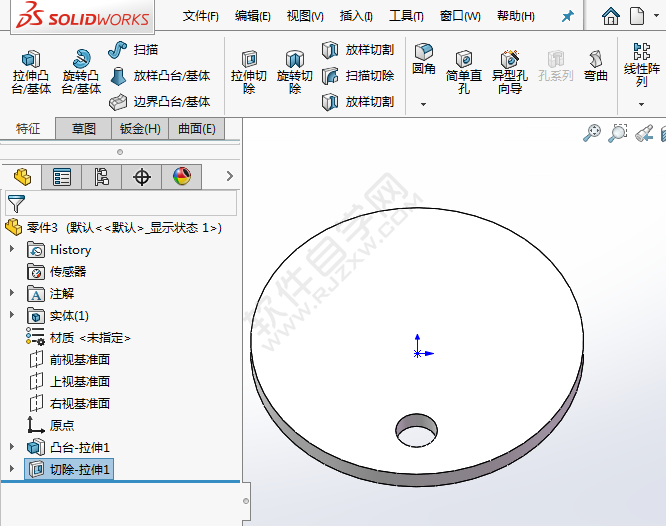
Task: Select 右视基准面 right plane
Action: point(69,403)
